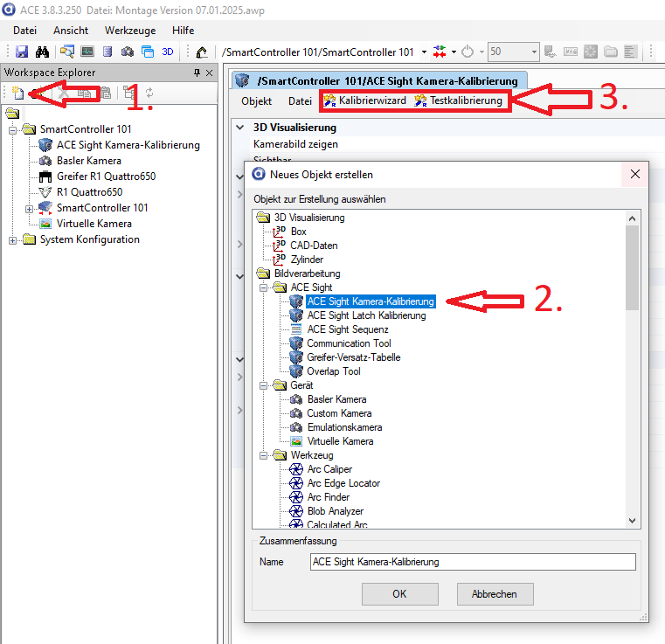Select Blob Analyzer tool in the list
The width and height of the screenshot is (665, 644).
tap(335, 511)
